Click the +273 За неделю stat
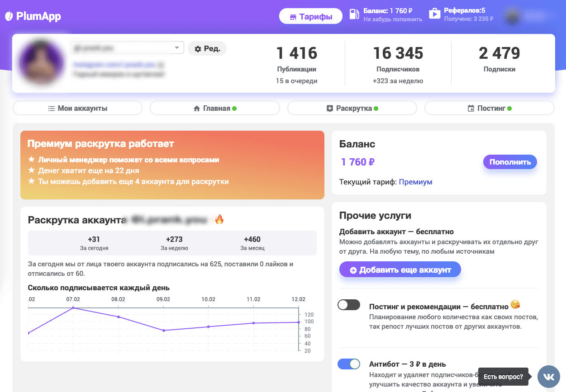 [174, 243]
